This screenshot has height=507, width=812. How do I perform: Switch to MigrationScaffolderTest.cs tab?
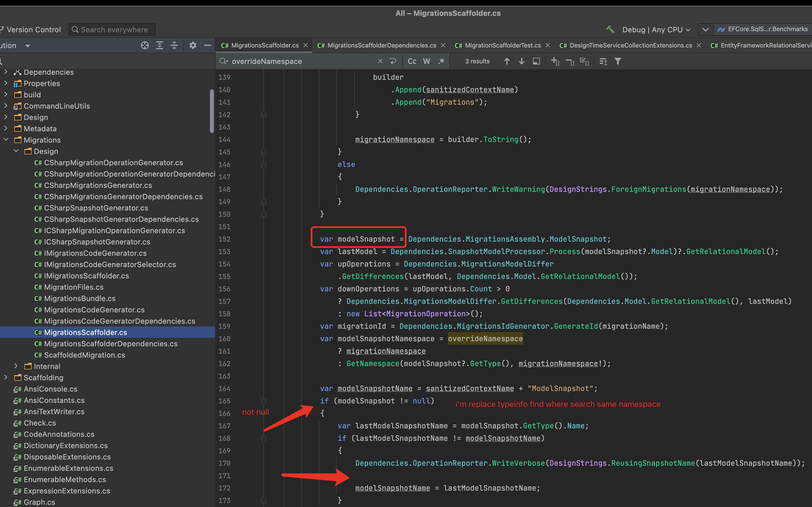click(502, 45)
